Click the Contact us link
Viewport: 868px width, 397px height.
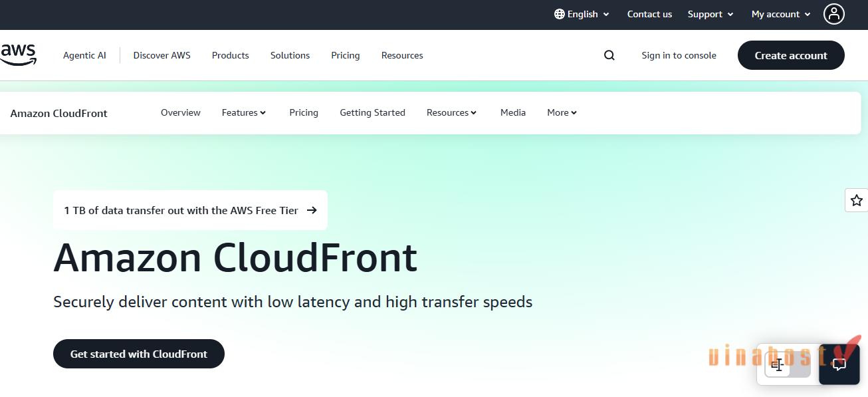click(649, 14)
